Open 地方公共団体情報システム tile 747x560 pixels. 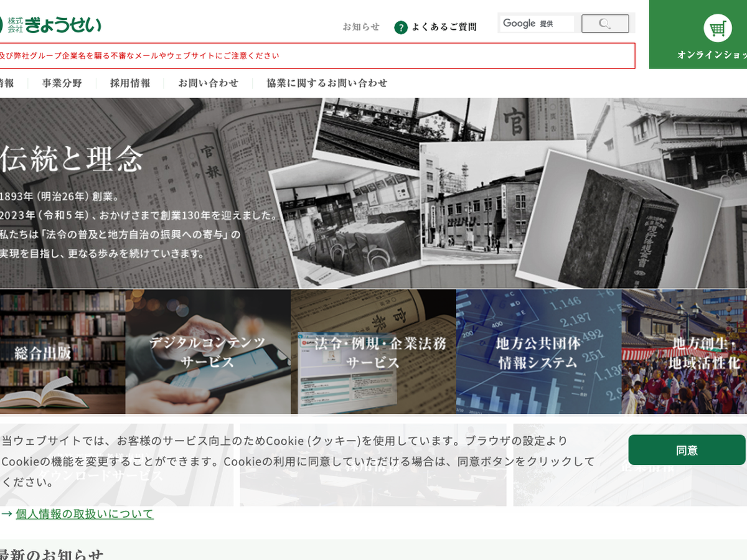(538, 352)
